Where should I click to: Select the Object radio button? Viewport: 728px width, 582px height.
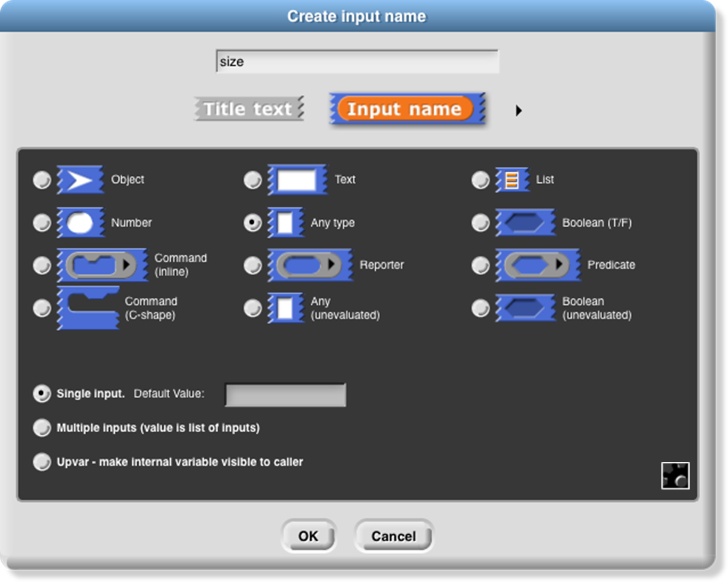pos(42,180)
